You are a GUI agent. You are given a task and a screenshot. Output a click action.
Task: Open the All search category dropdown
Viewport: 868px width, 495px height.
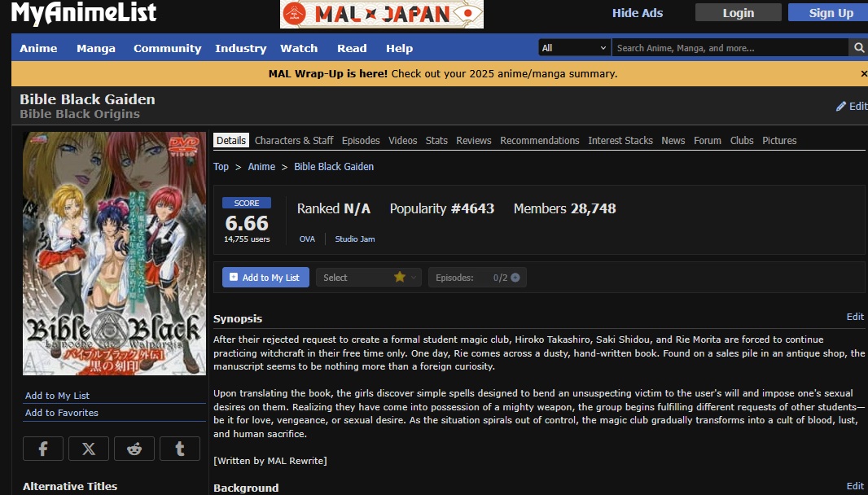[575, 47]
